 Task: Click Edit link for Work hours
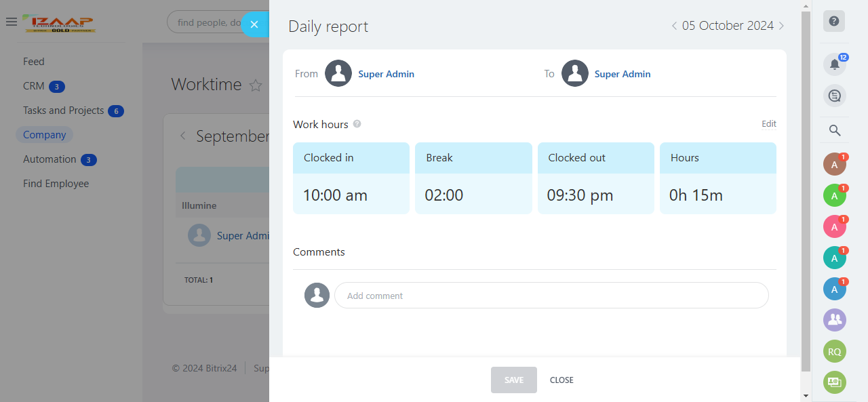click(768, 124)
